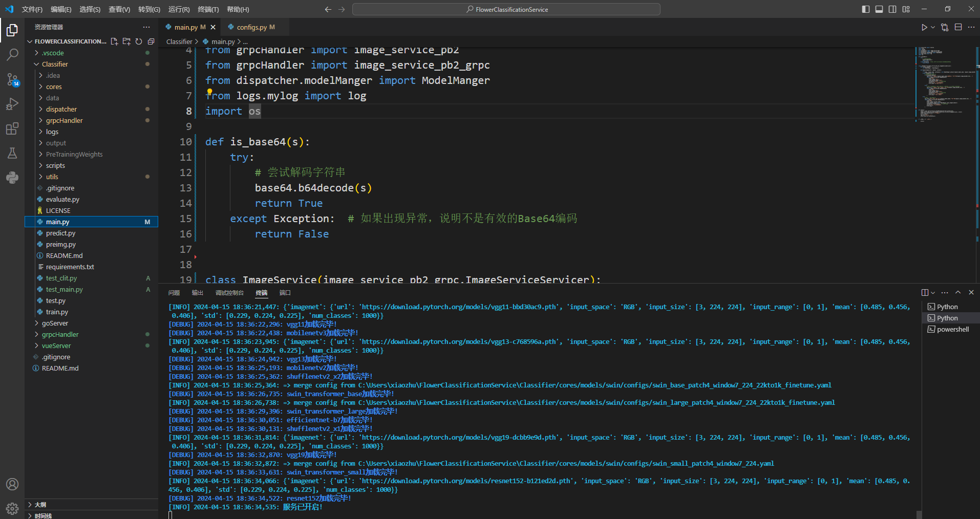980x519 pixels.
Task: Click New File icon in explorer header
Action: pyautogui.click(x=114, y=41)
